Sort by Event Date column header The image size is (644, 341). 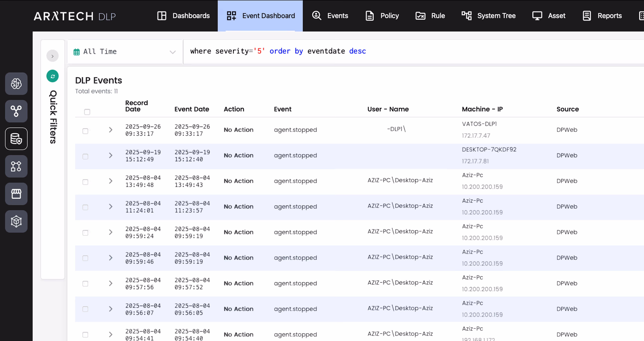click(192, 109)
